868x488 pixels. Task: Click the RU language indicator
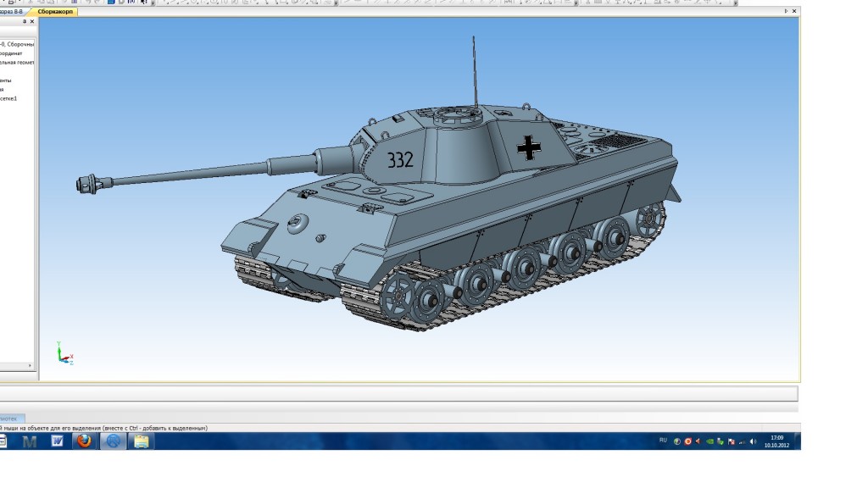point(663,441)
